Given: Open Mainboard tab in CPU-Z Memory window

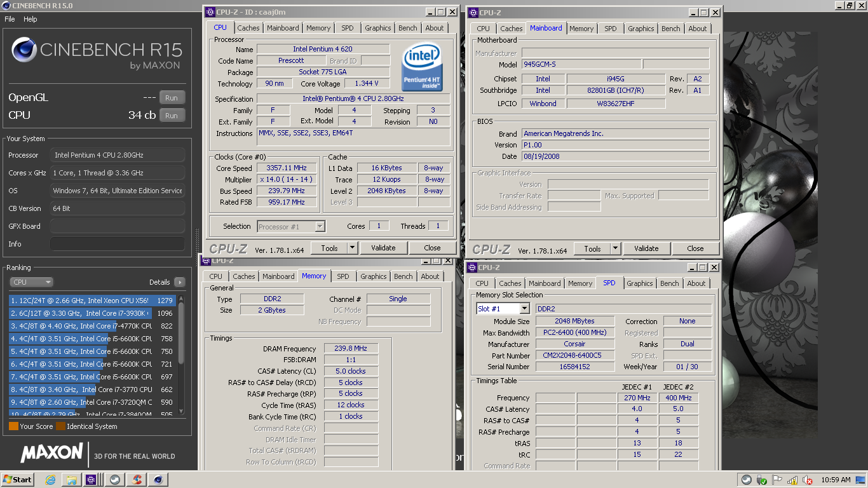Looking at the screenshot, I should click(278, 276).
